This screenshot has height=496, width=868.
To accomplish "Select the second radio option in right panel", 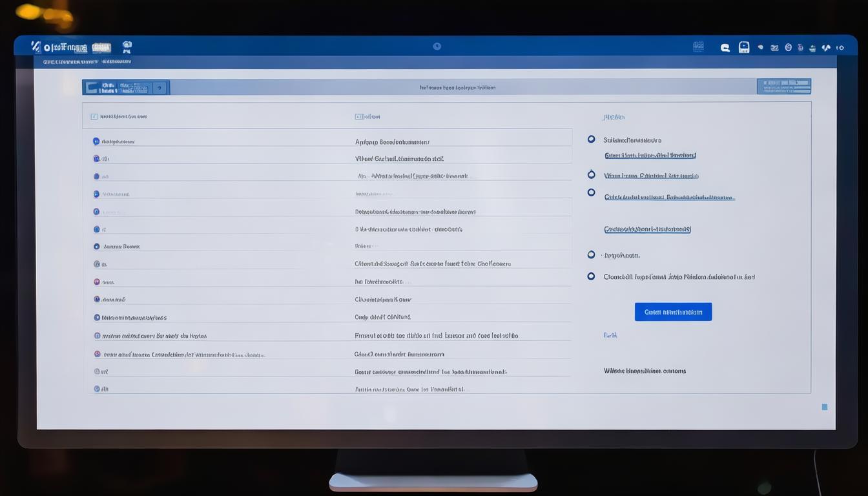I will [591, 174].
